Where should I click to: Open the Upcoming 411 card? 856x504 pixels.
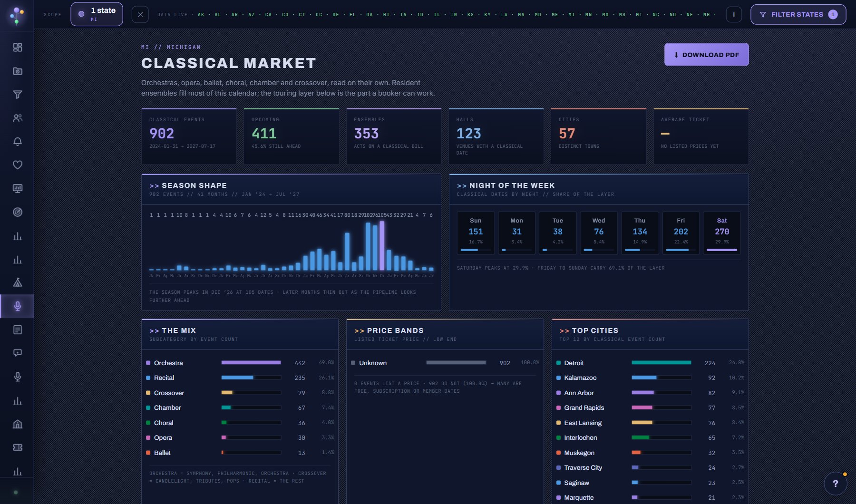[292, 136]
